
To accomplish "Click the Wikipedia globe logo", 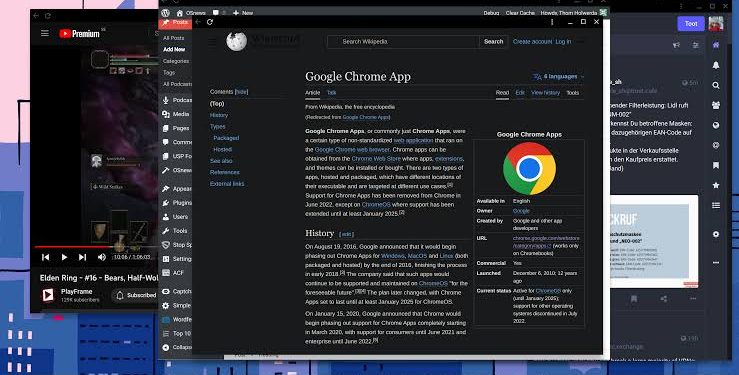I will click(237, 41).
